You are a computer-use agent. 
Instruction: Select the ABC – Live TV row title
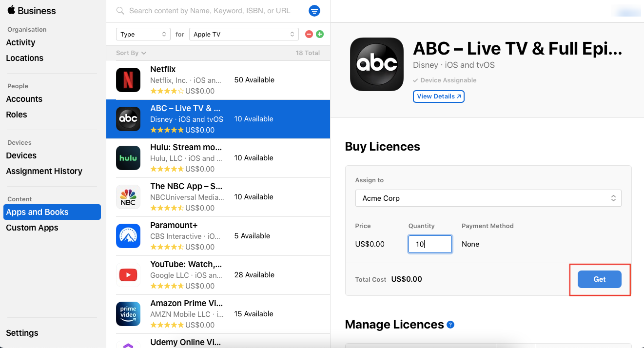click(185, 108)
